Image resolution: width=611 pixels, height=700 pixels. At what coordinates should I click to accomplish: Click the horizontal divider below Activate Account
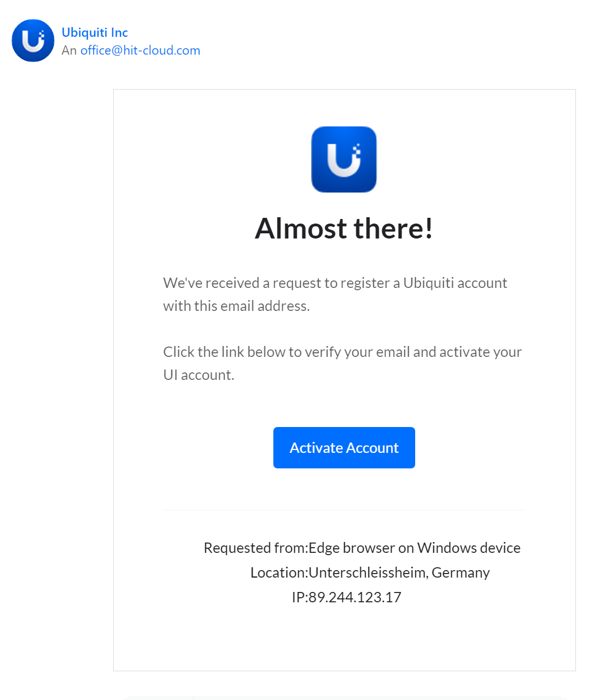coord(344,510)
